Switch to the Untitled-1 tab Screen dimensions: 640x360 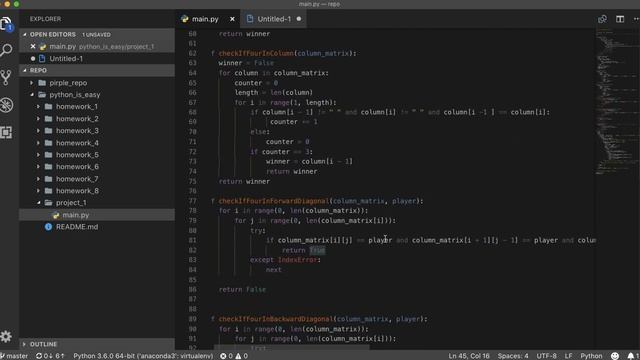coord(274,19)
